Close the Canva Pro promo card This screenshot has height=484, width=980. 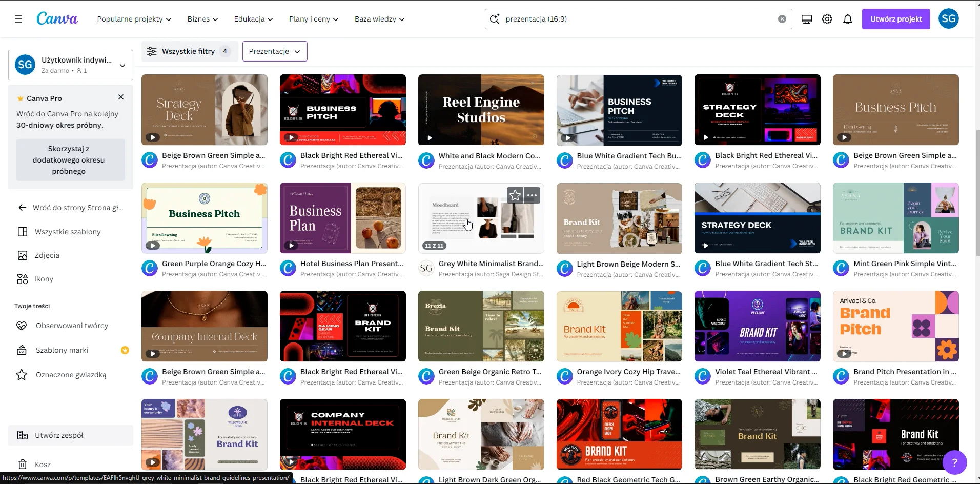click(121, 97)
